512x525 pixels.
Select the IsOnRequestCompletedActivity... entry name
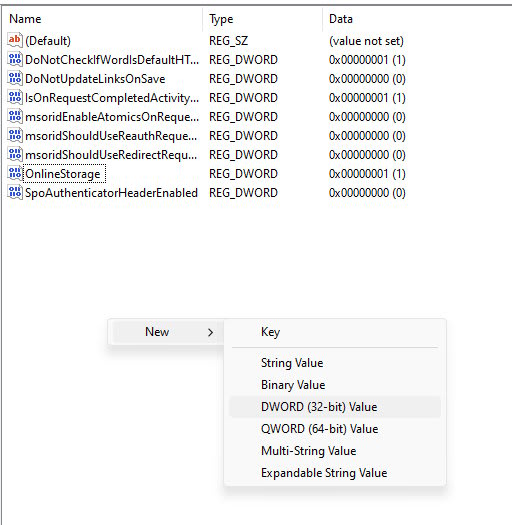[112, 98]
